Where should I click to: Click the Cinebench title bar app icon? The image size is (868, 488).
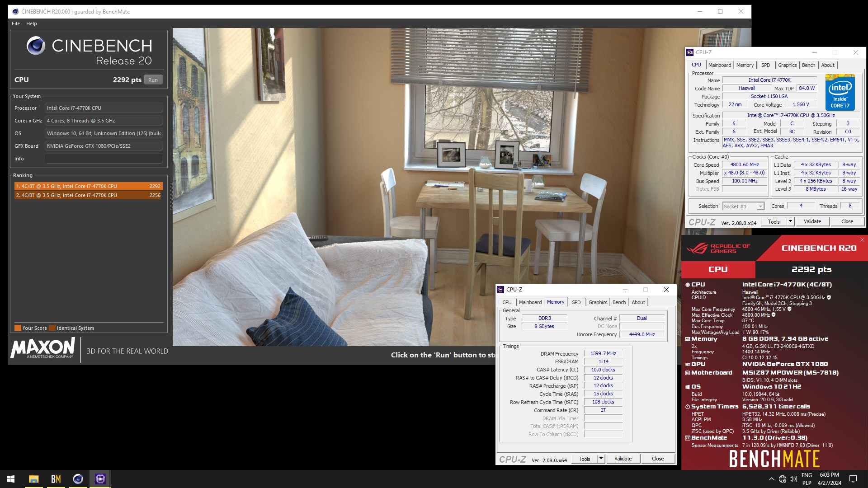[15, 12]
